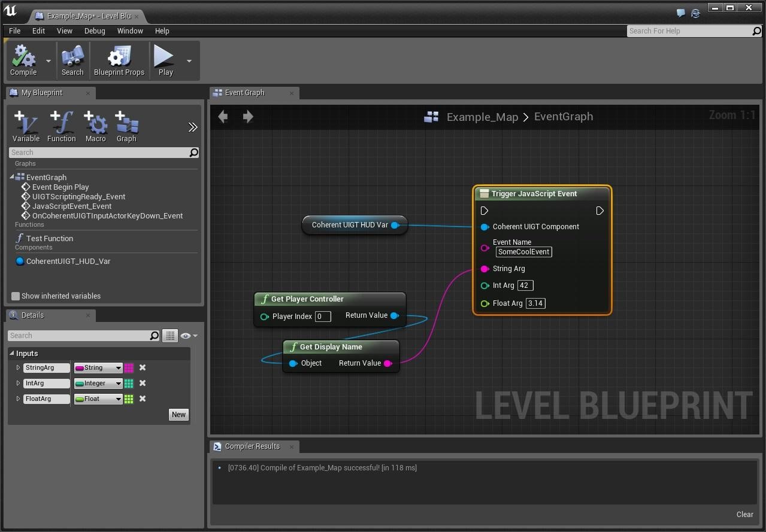This screenshot has width=766, height=532.
Task: Clear the compiler results log
Action: pos(744,515)
